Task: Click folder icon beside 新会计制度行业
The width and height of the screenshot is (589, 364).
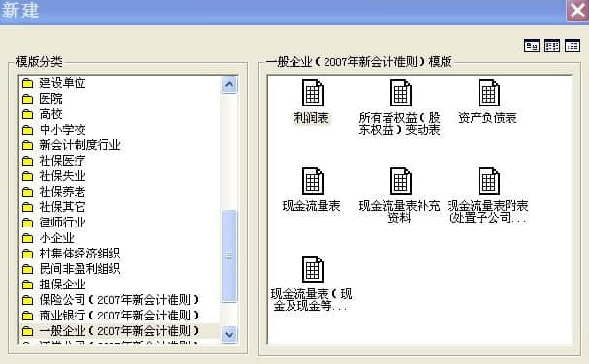Action: point(27,145)
